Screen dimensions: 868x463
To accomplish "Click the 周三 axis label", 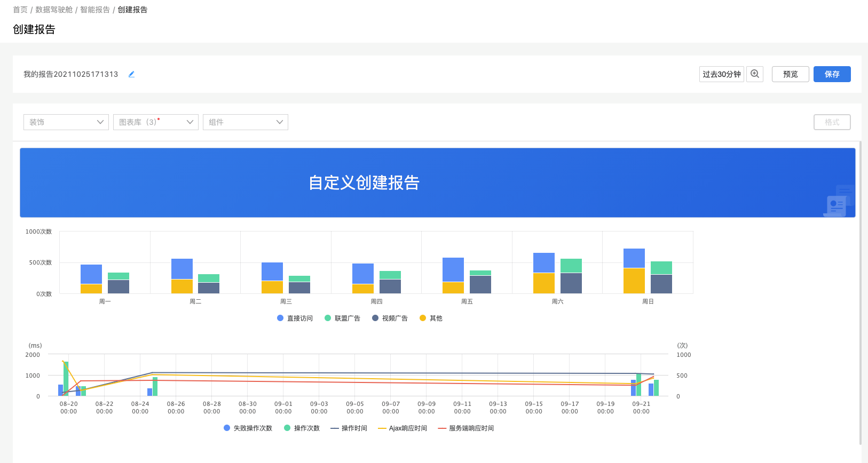I will click(286, 301).
